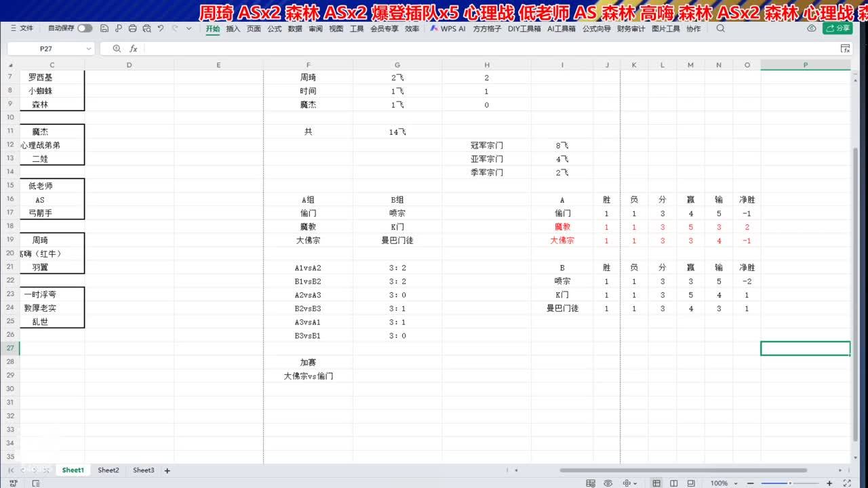Switch to the 插入 ribbon tab
Viewport: 868px width, 488px height.
coord(233,29)
